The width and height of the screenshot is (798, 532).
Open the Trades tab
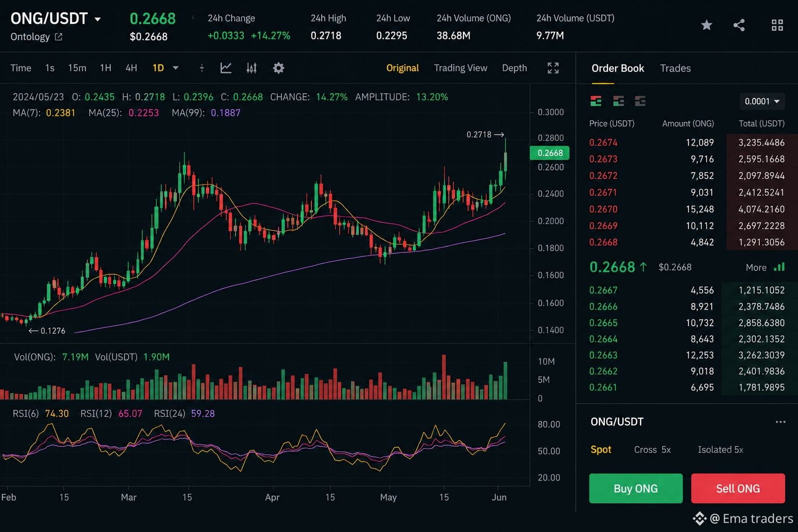[x=675, y=68]
